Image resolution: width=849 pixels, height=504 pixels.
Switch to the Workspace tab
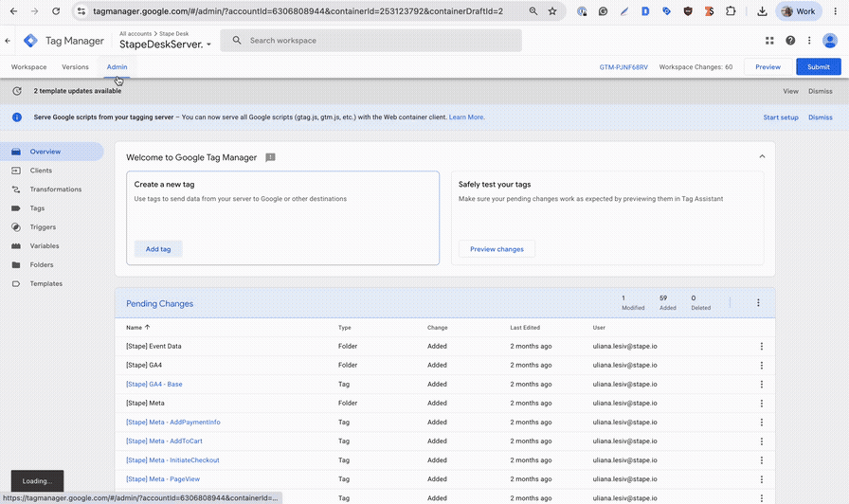(28, 67)
